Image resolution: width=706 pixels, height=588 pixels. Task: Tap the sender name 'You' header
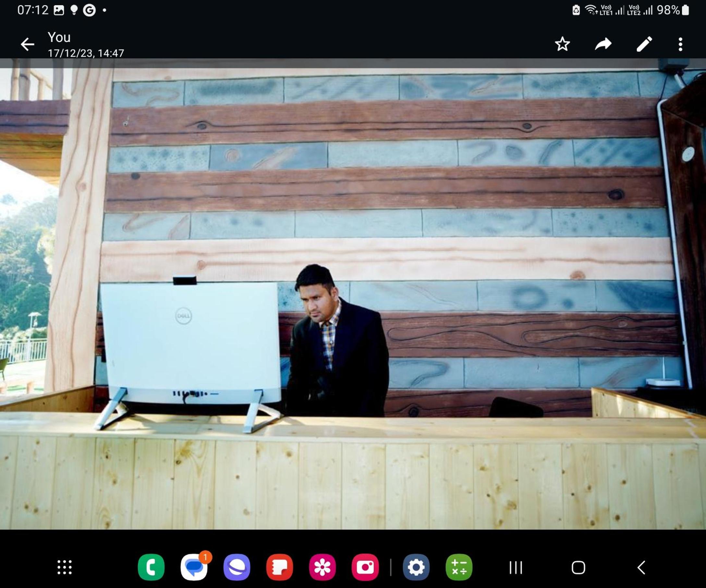[59, 37]
